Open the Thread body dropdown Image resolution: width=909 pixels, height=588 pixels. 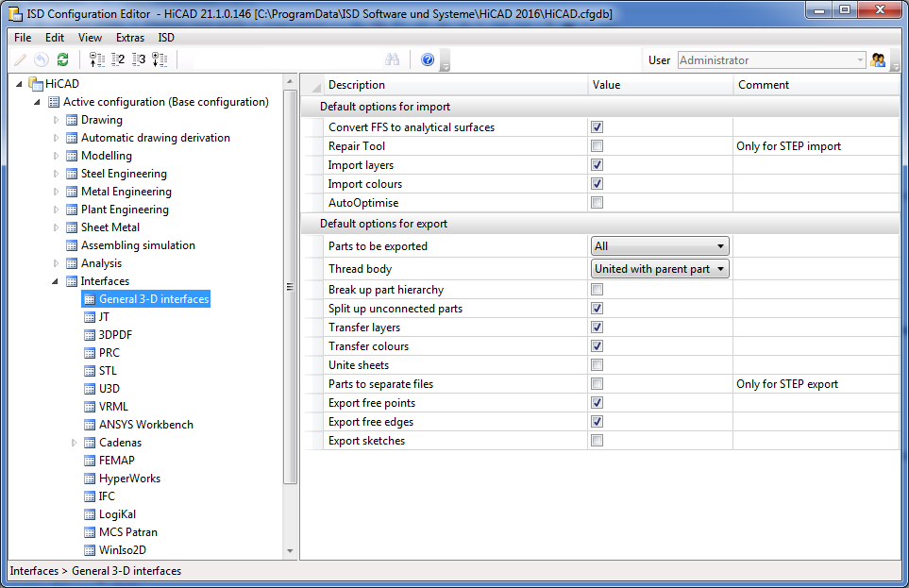point(660,269)
